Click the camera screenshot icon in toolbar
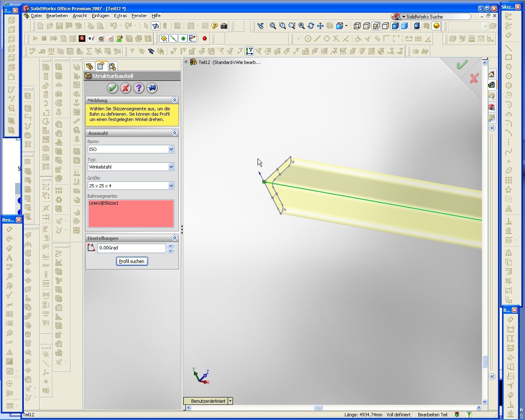The width and height of the screenshot is (525, 420). (224, 26)
